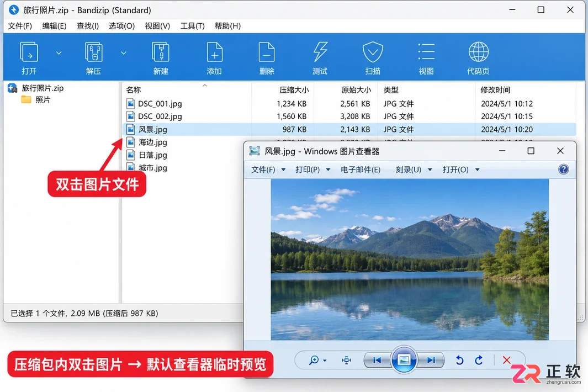Click the Delete (删除) toolbar icon
The width and height of the screenshot is (588, 392).
point(267,52)
